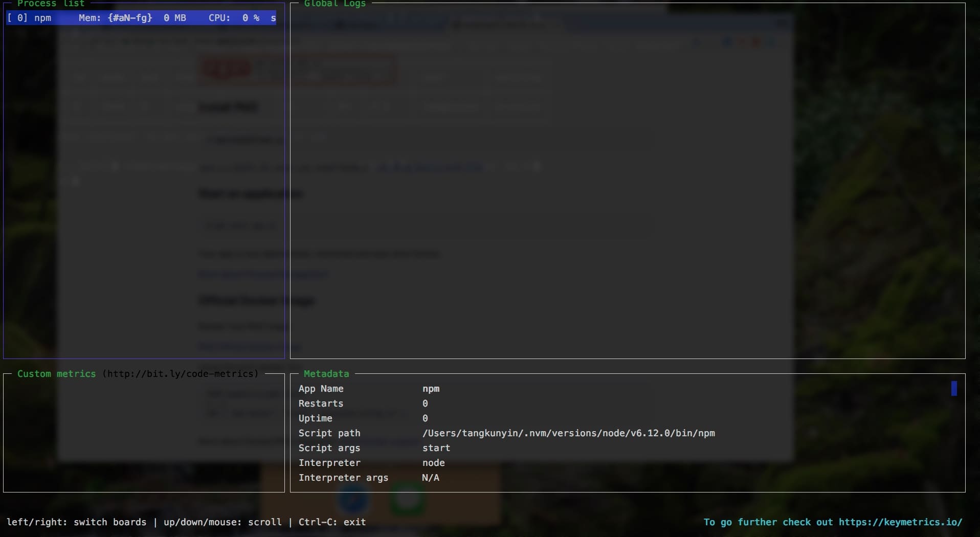This screenshot has width=980, height=537.
Task: Open the keymetrics.io link
Action: [x=900, y=522]
